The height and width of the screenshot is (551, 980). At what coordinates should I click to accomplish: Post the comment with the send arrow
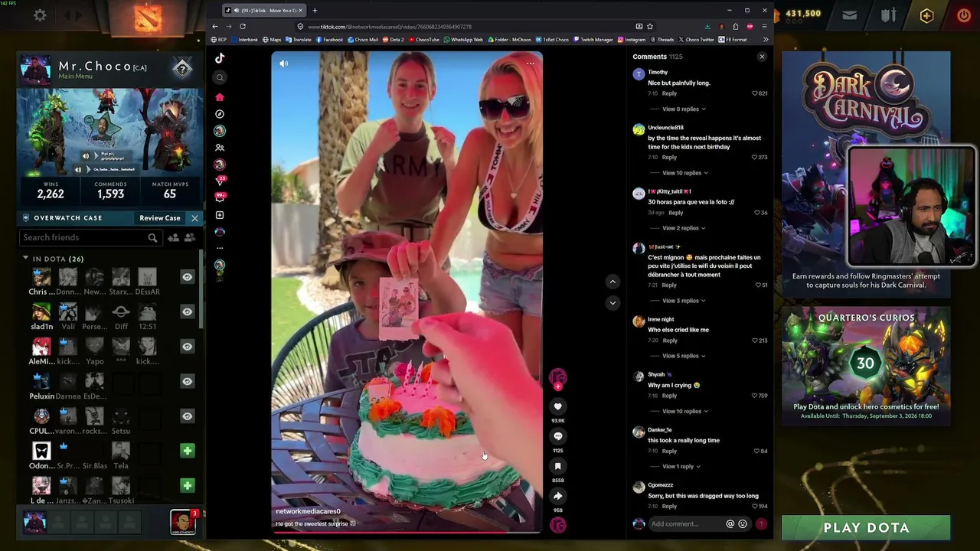[761, 524]
